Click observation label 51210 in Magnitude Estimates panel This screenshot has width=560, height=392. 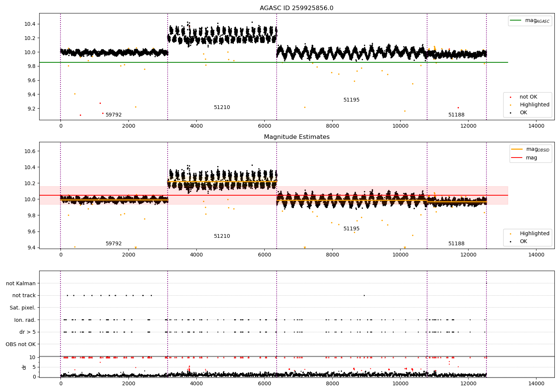pos(222,236)
